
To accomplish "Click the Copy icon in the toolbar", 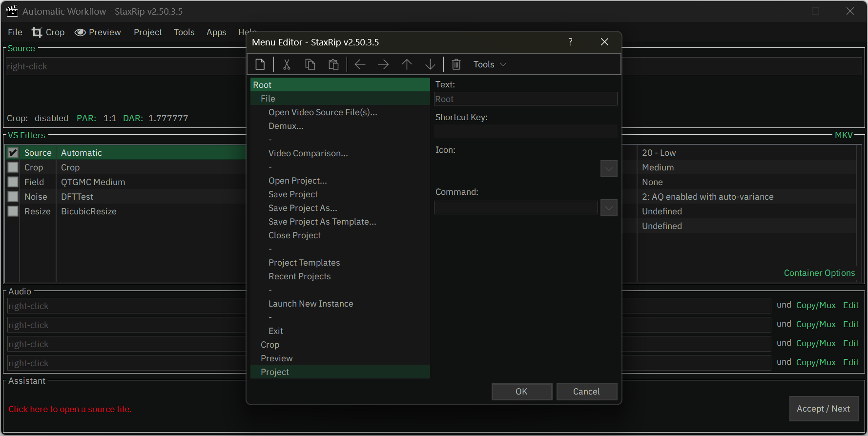I will [310, 64].
